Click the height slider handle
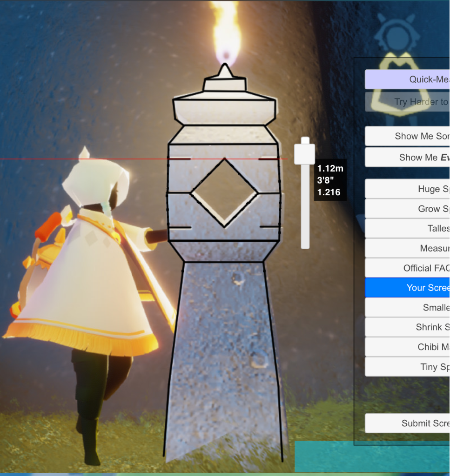450x476 pixels. (304, 154)
